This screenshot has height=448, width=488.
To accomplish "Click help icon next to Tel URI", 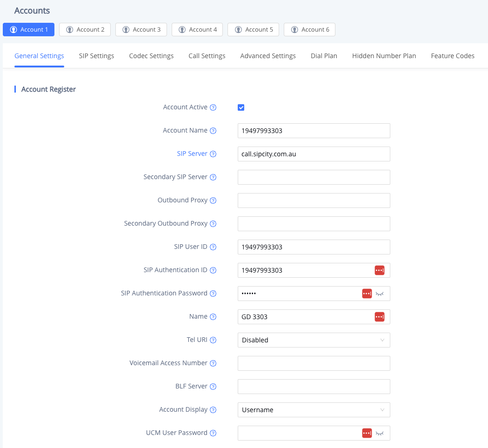I will click(213, 340).
